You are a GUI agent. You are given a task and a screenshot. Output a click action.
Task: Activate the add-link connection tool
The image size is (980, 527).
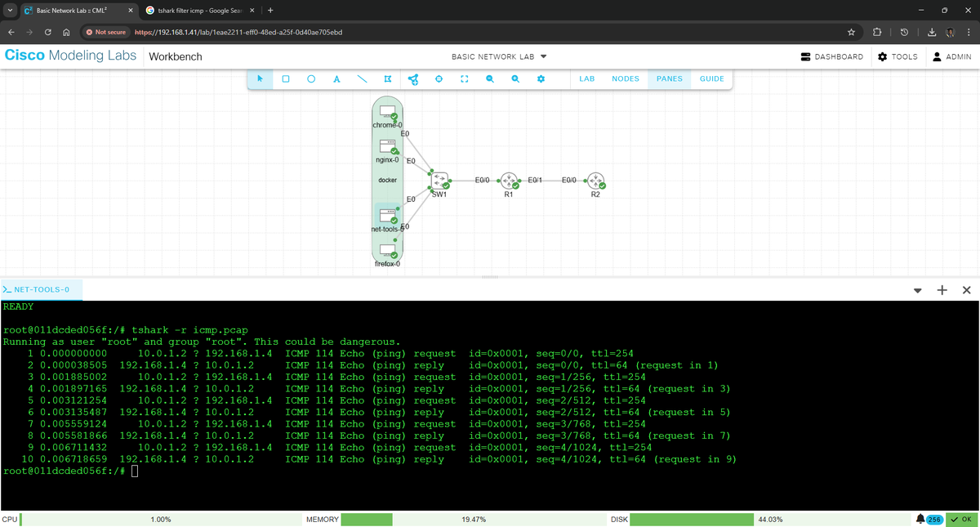(413, 79)
